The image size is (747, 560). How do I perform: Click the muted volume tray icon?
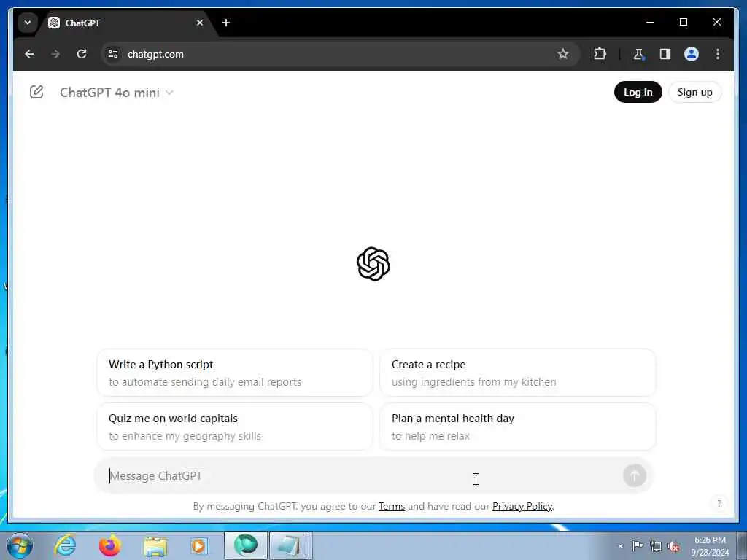pyautogui.click(x=673, y=546)
